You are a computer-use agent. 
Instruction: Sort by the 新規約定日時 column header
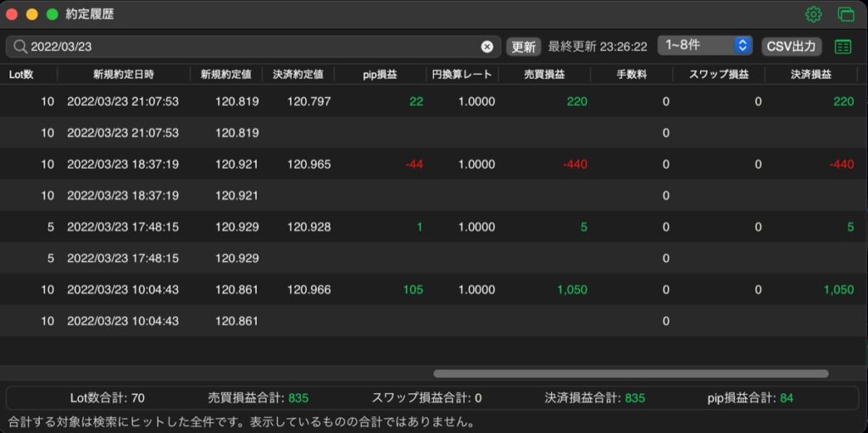click(124, 75)
